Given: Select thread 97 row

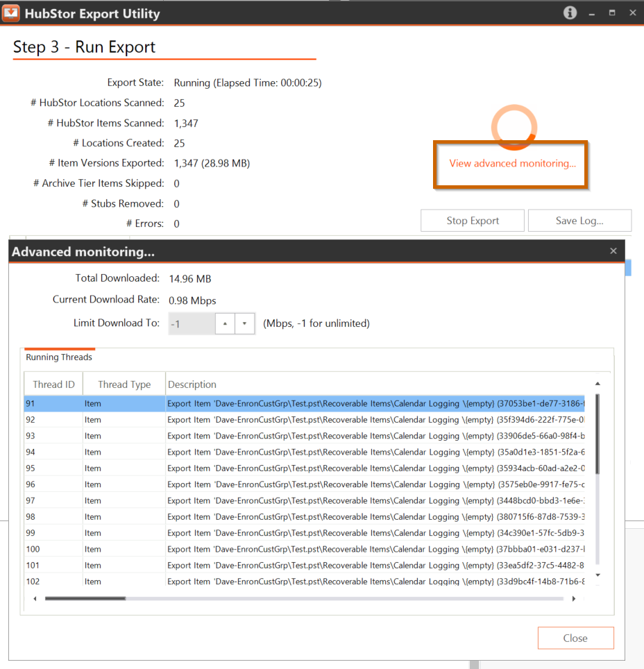Looking at the screenshot, I should (x=304, y=501).
